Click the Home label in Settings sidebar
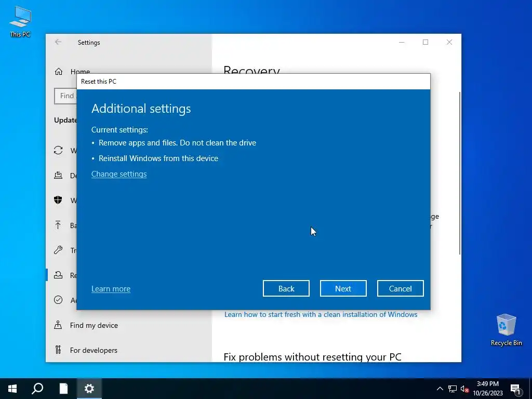 coord(80,72)
